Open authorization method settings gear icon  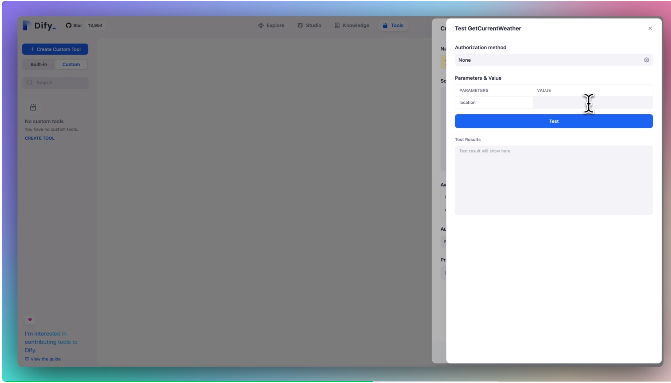646,60
